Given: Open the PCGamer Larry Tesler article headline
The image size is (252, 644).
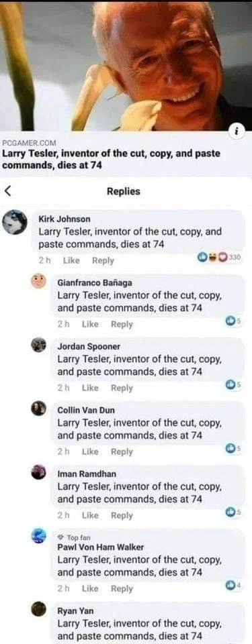Looking at the screenshot, I should coord(111,159).
